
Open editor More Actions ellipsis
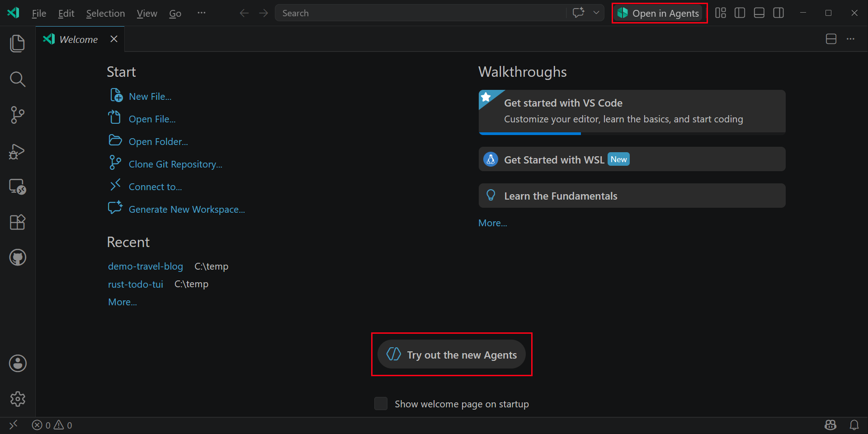pyautogui.click(x=850, y=39)
